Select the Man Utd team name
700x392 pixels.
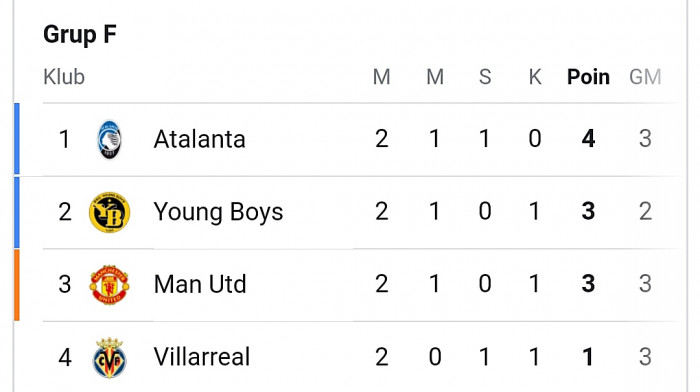click(200, 284)
